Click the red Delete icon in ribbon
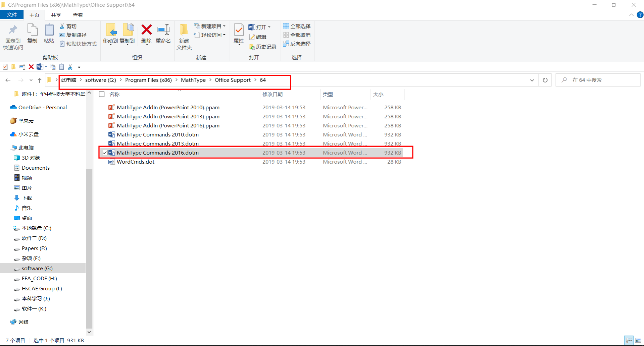 146,30
